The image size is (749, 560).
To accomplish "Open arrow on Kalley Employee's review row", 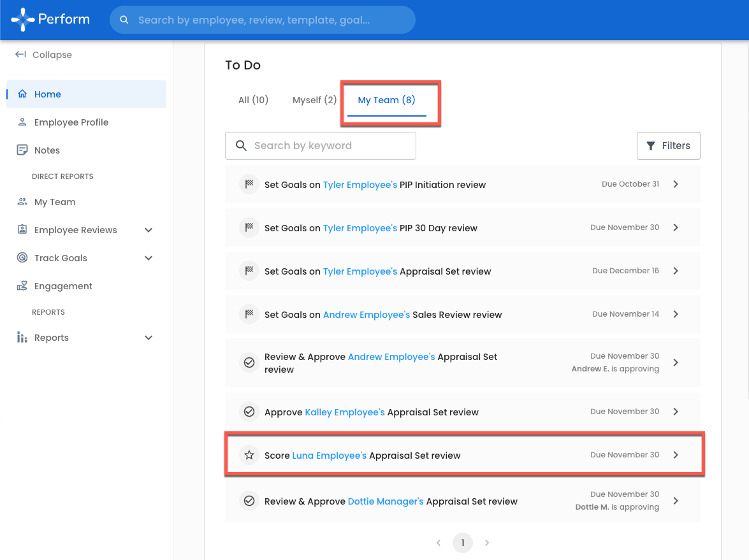I will pyautogui.click(x=676, y=412).
